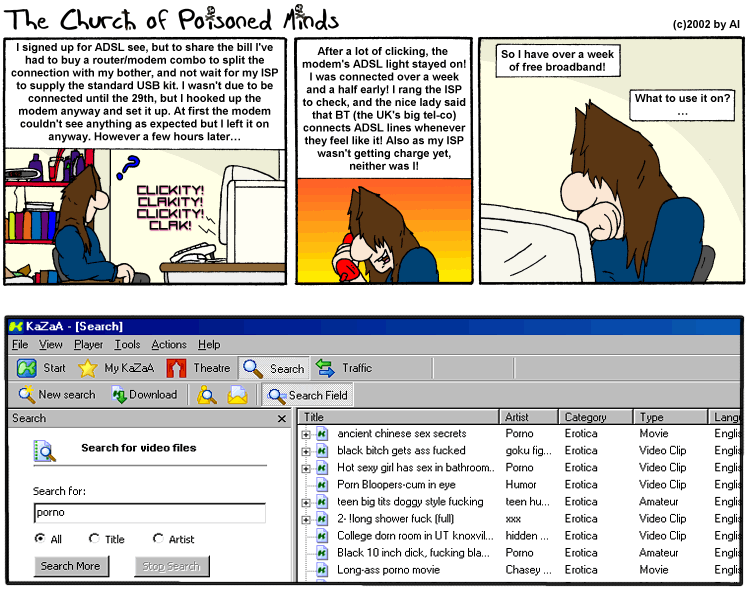Viewport: 750px width, 590px height.
Task: Click artist cell 'Chasey ...'
Action: (x=529, y=570)
